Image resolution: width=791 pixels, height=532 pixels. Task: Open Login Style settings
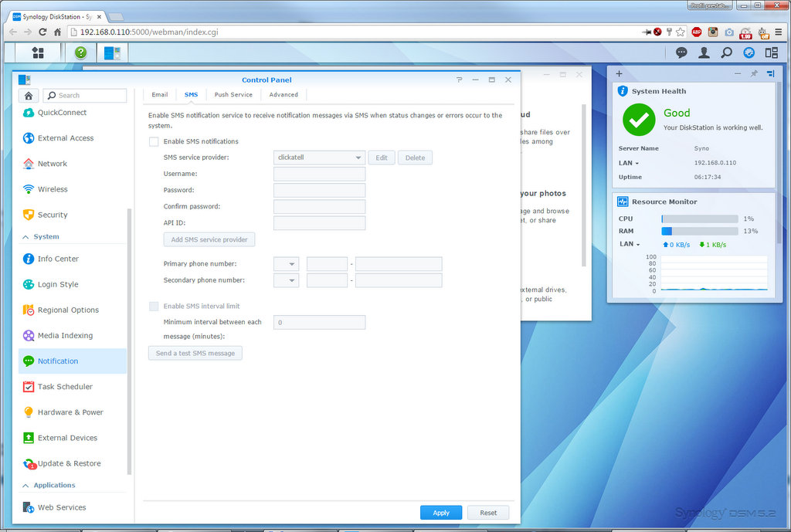coord(73,284)
